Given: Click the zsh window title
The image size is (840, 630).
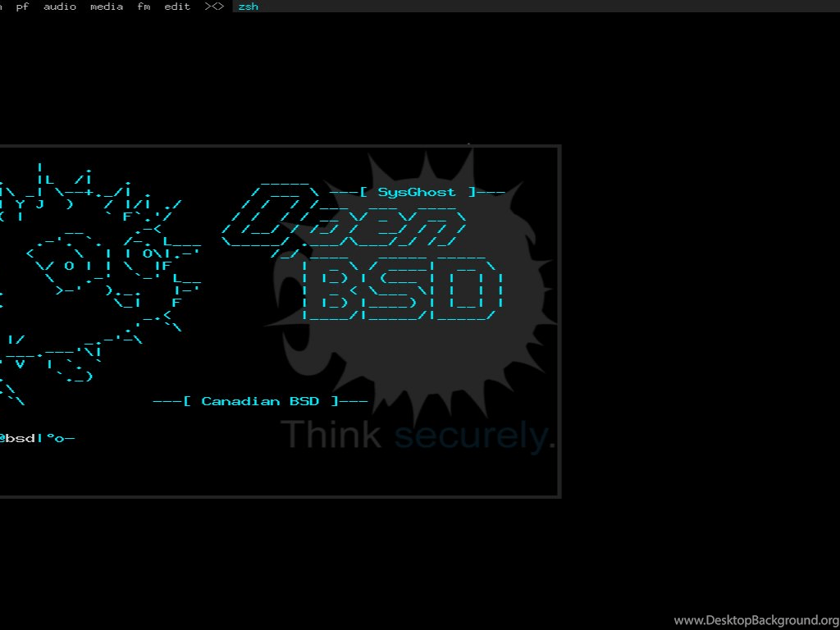Looking at the screenshot, I should click(248, 7).
